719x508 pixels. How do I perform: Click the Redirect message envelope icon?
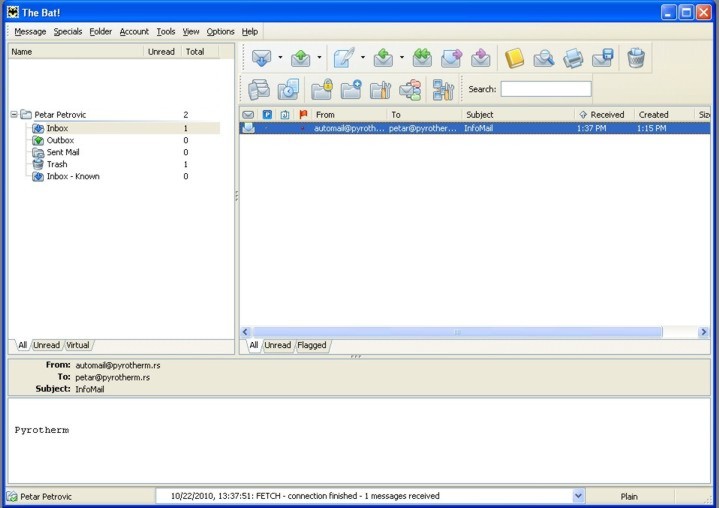pyautogui.click(x=481, y=58)
